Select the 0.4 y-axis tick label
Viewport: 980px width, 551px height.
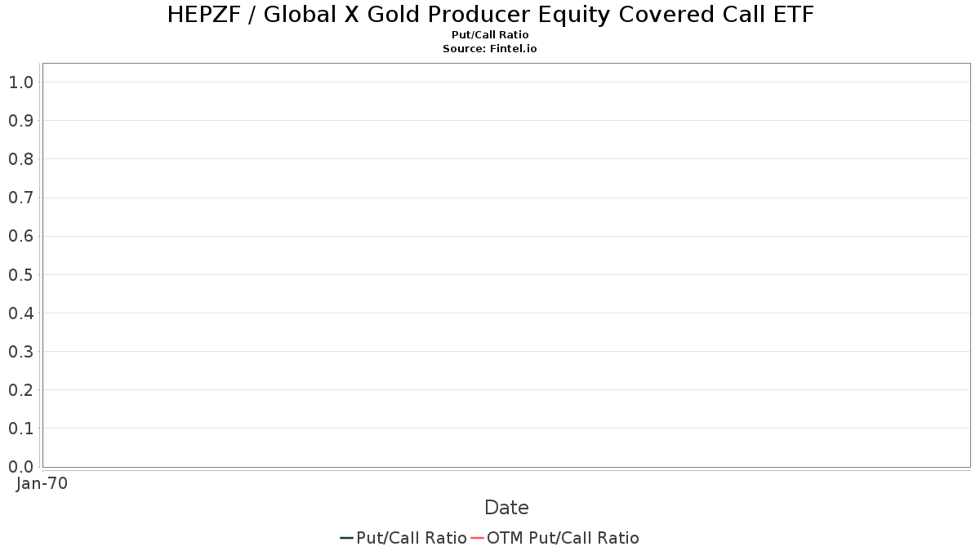coord(20,313)
